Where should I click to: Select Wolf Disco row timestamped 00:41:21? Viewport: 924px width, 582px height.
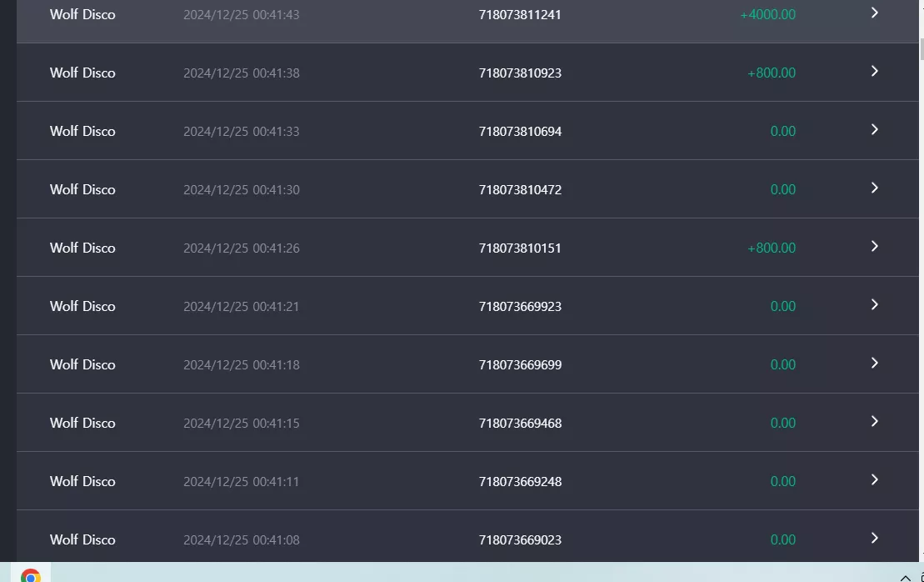click(x=467, y=305)
